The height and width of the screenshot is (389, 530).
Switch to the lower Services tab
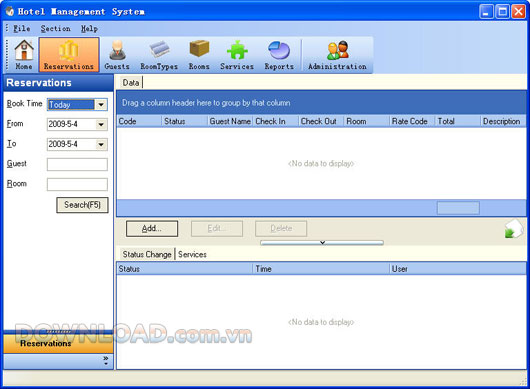192,254
